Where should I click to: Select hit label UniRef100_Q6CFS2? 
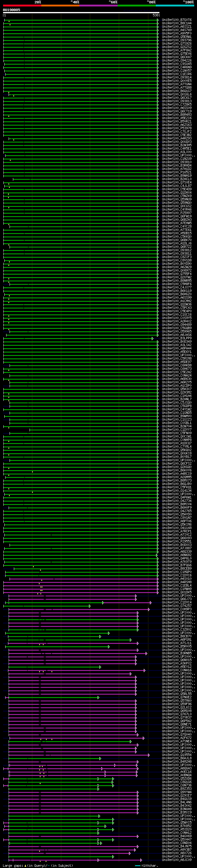177,464
